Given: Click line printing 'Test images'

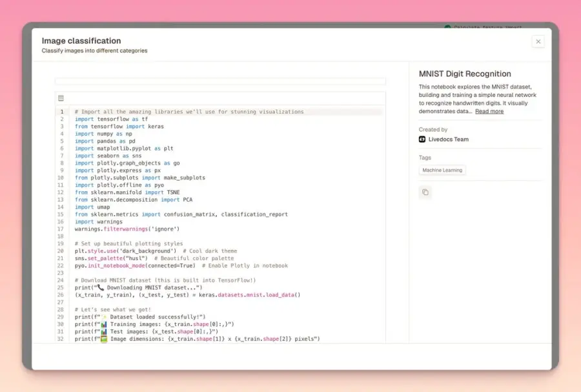Looking at the screenshot, I should [x=147, y=331].
